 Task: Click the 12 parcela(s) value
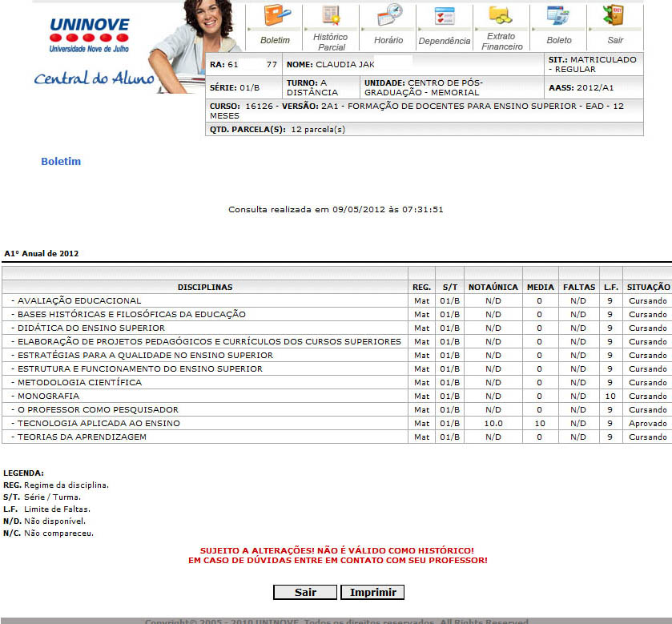(317, 130)
